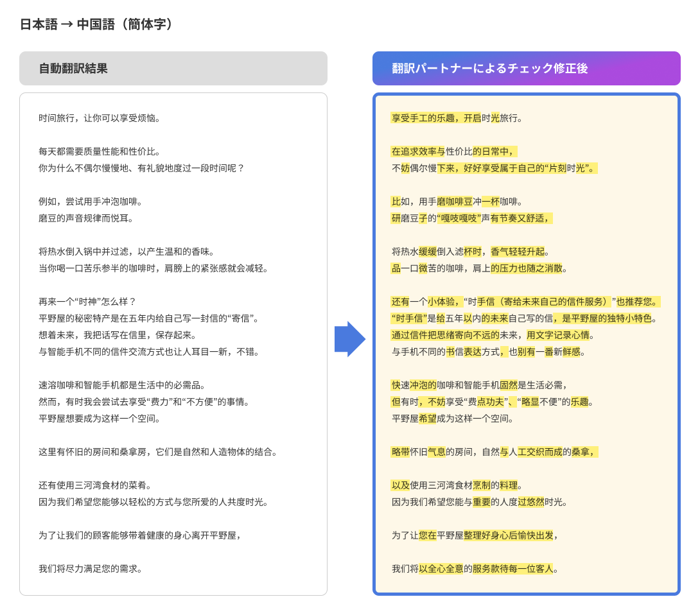Click the right line 平野屋希望成为这样一个空间。
This screenshot has width=700, height=615.
(453, 419)
